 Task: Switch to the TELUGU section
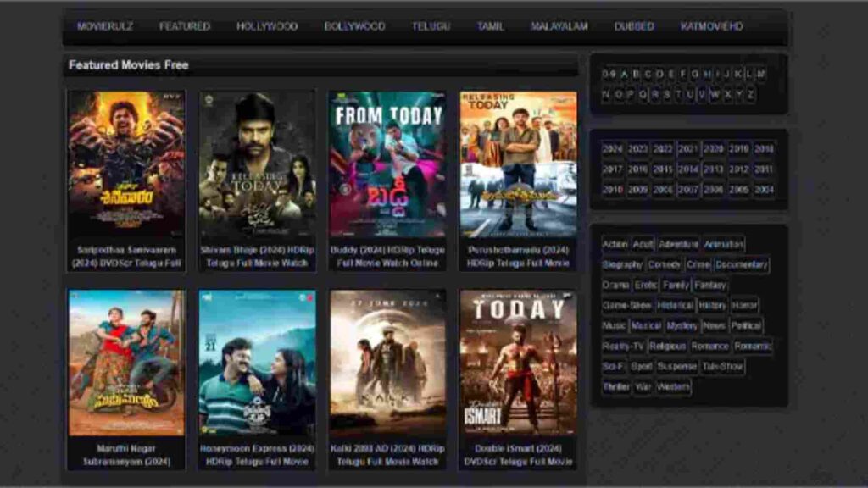[431, 26]
